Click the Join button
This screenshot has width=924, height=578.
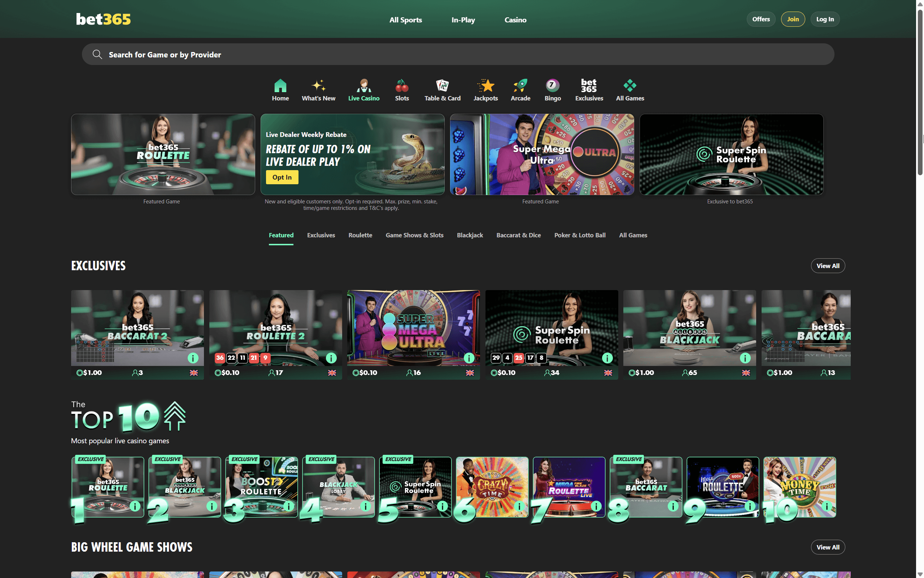pos(793,19)
